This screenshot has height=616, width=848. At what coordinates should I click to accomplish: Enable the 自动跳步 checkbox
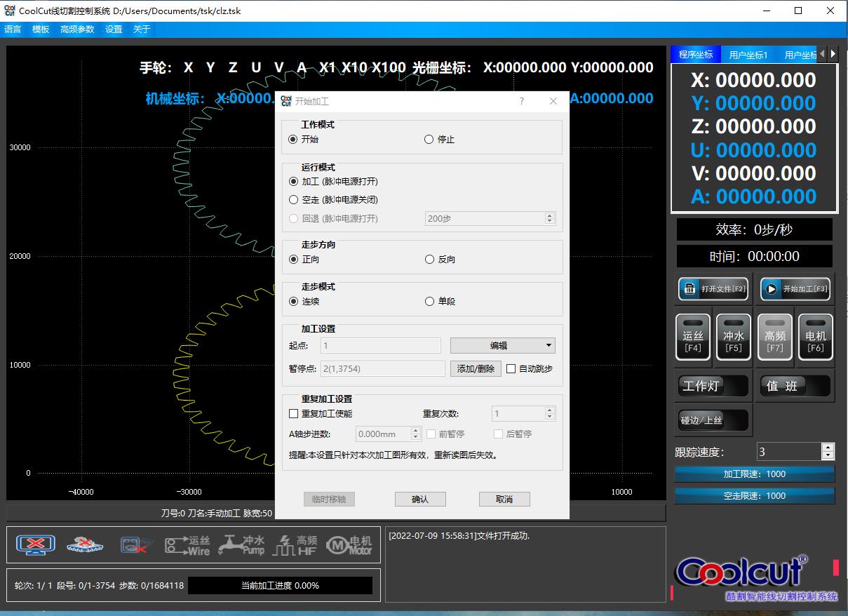(x=530, y=368)
